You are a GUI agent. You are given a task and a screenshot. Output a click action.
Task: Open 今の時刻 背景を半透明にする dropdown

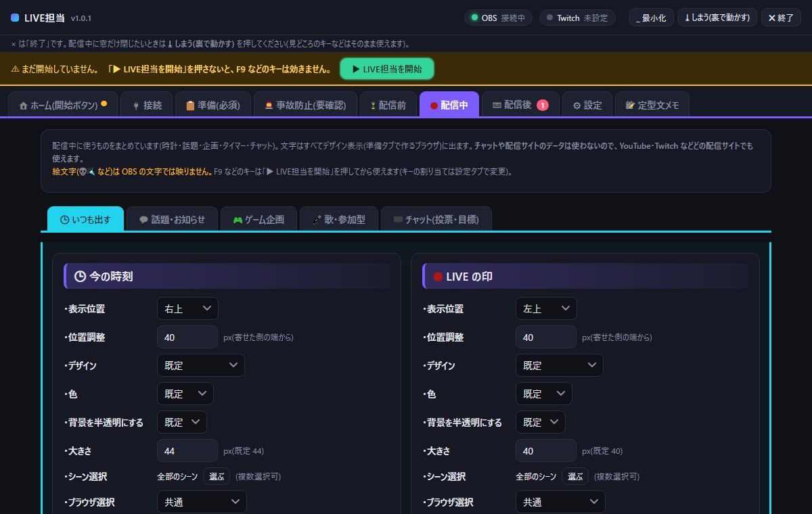click(182, 422)
